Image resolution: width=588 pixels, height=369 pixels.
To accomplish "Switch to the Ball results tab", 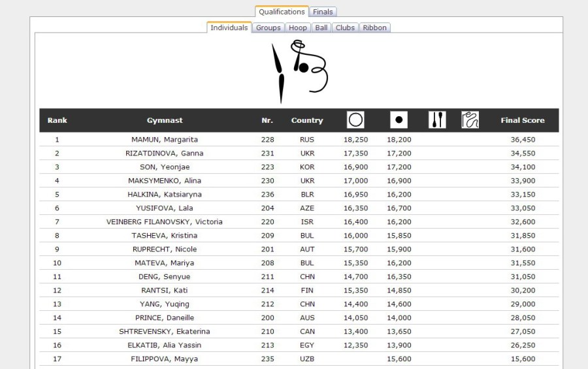I will coord(321,27).
